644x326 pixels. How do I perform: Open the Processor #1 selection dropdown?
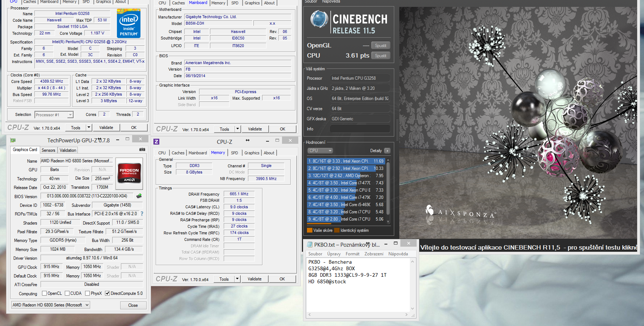click(x=70, y=115)
